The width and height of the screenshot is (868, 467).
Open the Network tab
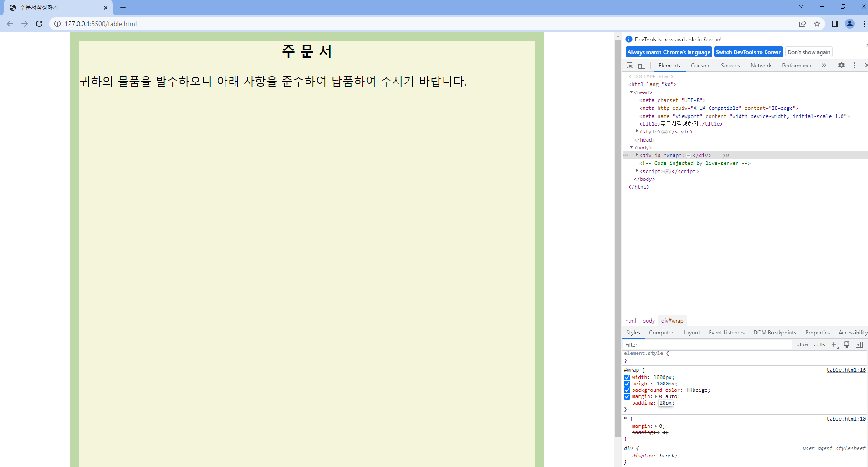coord(761,66)
